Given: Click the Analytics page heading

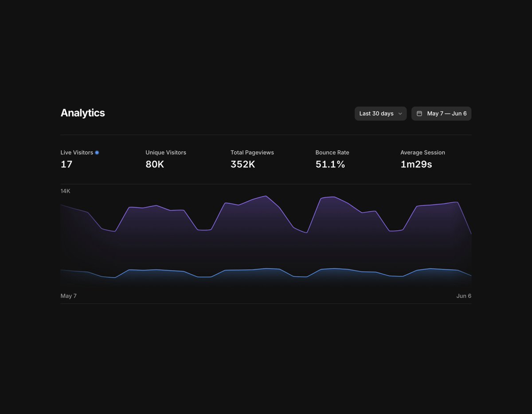Looking at the screenshot, I should tap(82, 113).
